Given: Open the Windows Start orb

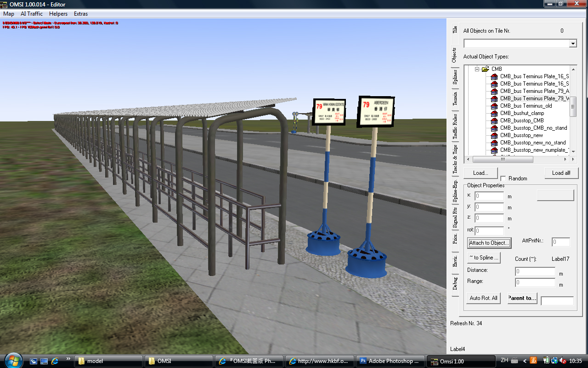Looking at the screenshot, I should tap(12, 360).
